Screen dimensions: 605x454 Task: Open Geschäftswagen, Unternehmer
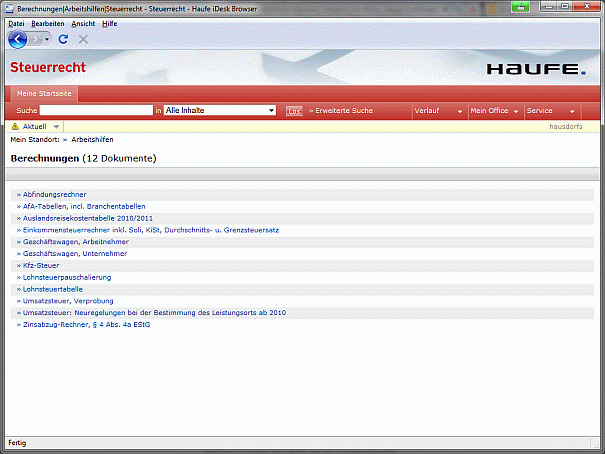point(75,253)
